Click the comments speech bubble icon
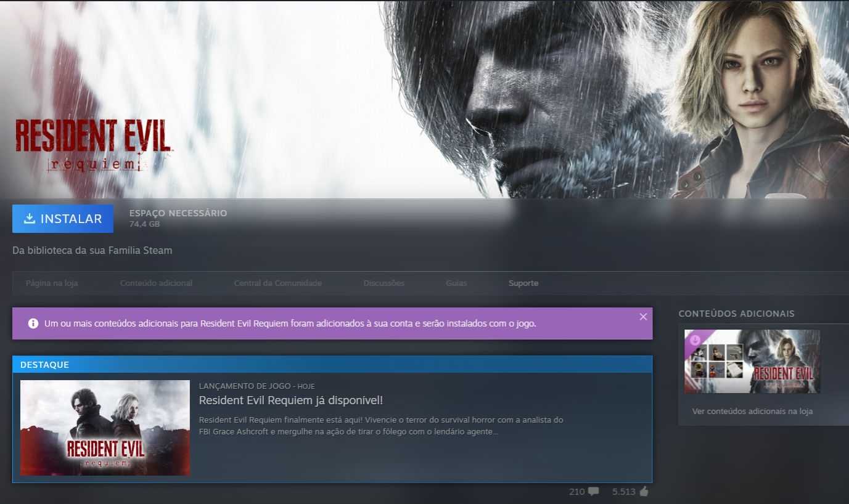Viewport: 849px width, 504px height. tap(593, 492)
